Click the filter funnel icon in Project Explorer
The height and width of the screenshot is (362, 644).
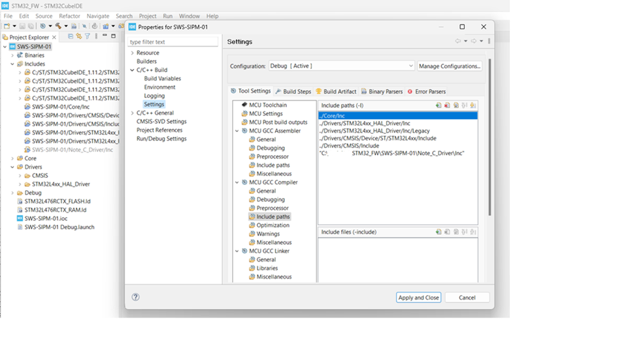click(87, 36)
